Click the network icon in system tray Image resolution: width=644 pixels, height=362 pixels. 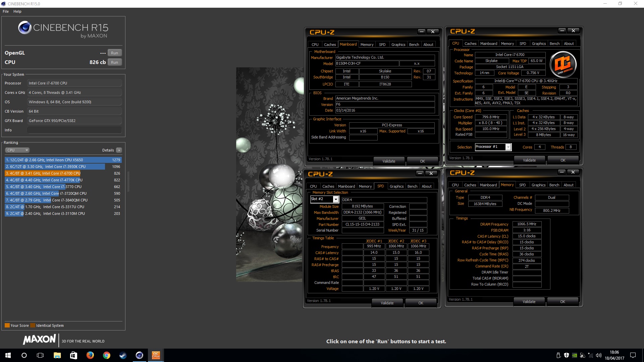click(590, 355)
